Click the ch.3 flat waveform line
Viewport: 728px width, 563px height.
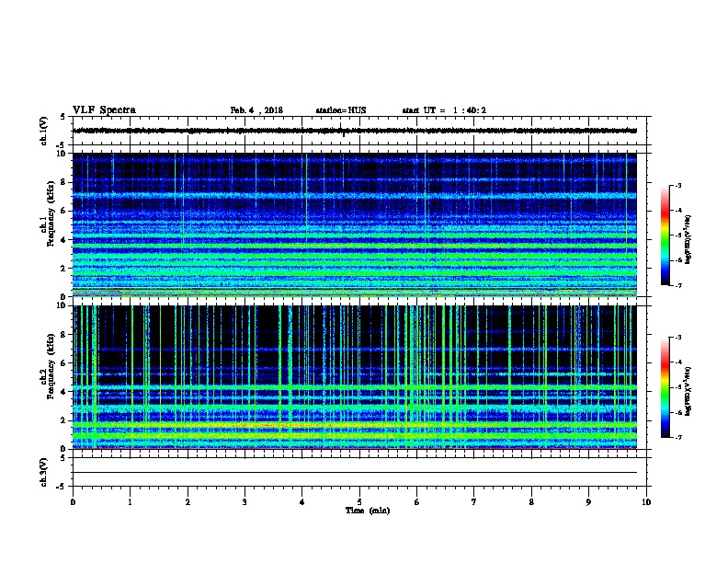tap(355, 473)
